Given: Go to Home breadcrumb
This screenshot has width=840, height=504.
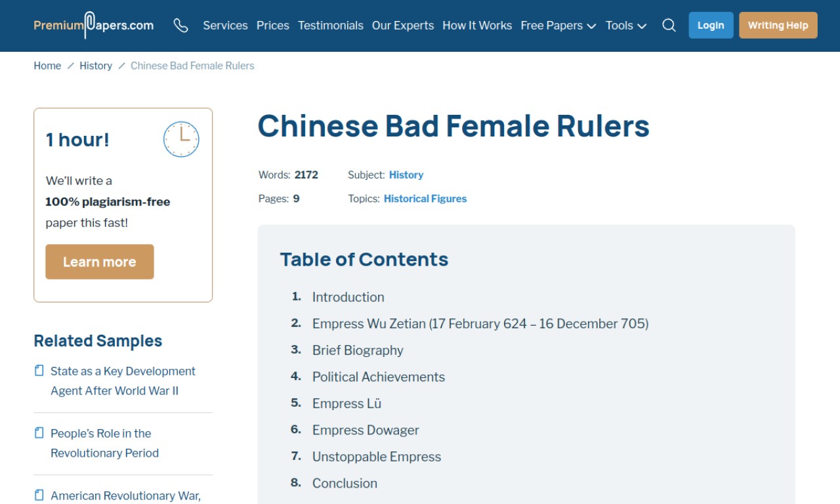Looking at the screenshot, I should point(47,66).
